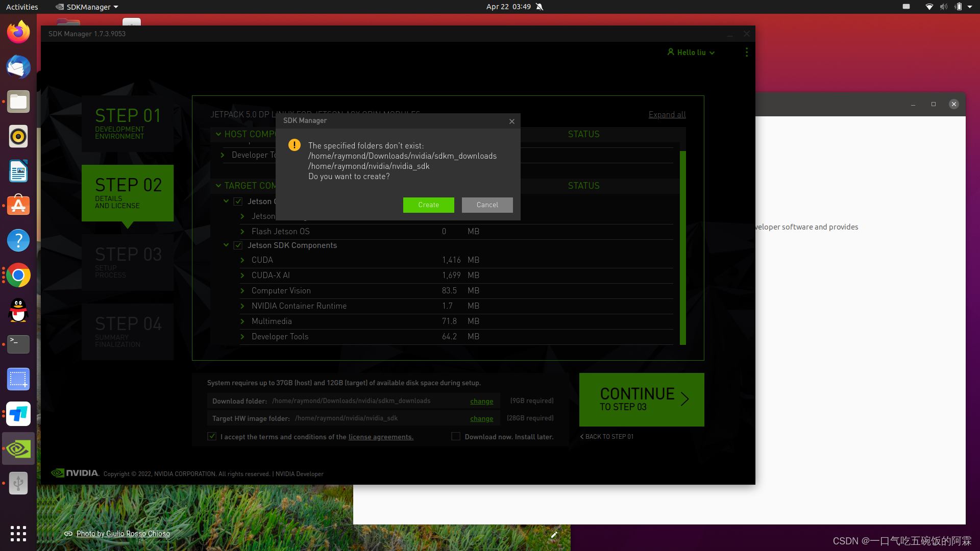Toggle the Jetson OS checkbox

click(238, 202)
